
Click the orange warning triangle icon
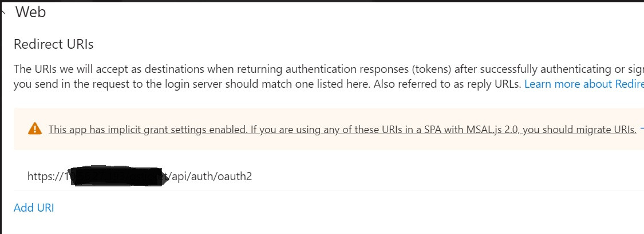[x=35, y=129]
